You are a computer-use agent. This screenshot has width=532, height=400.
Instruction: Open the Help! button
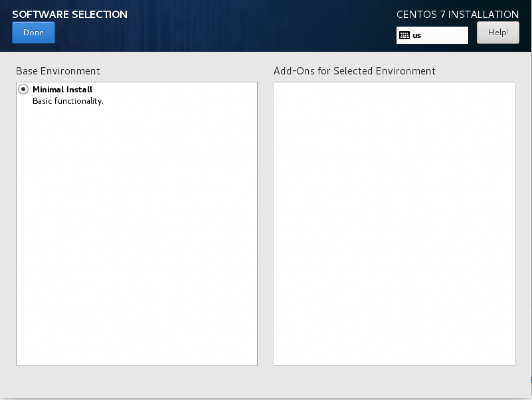tap(498, 33)
